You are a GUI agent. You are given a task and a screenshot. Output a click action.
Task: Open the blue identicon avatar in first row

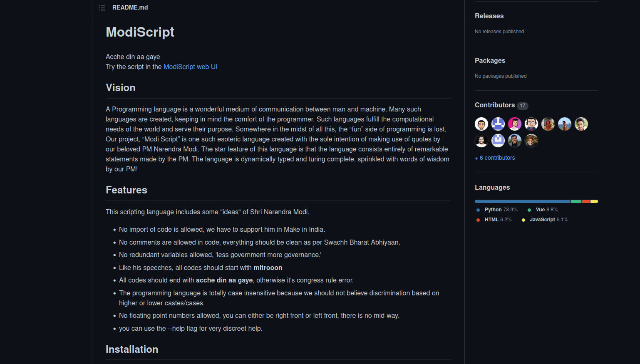(498, 124)
